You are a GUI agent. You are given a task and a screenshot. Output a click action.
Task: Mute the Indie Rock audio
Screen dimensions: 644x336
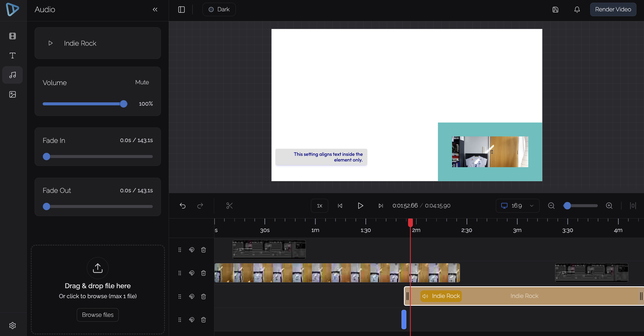pos(142,82)
